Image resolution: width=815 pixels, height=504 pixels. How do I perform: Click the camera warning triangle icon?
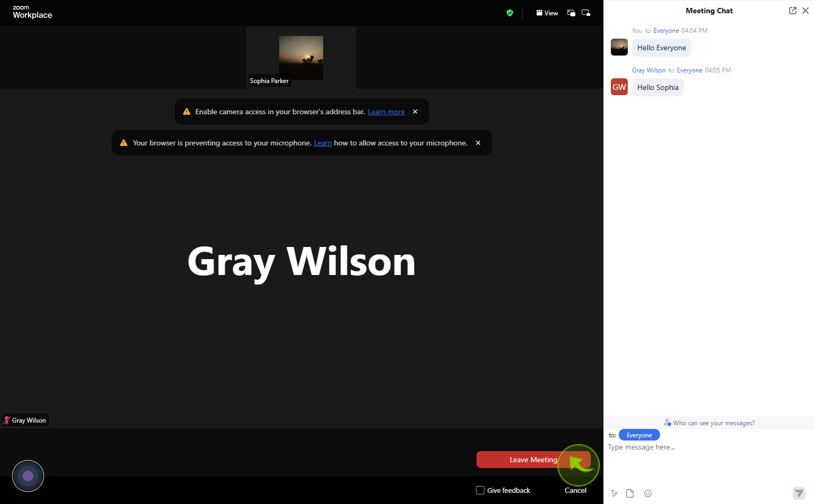point(187,112)
